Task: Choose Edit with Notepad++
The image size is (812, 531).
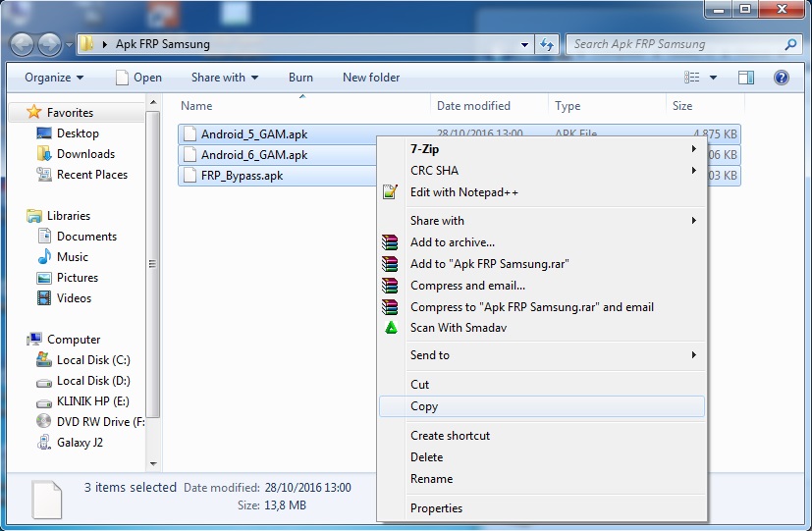Action: 542,192
